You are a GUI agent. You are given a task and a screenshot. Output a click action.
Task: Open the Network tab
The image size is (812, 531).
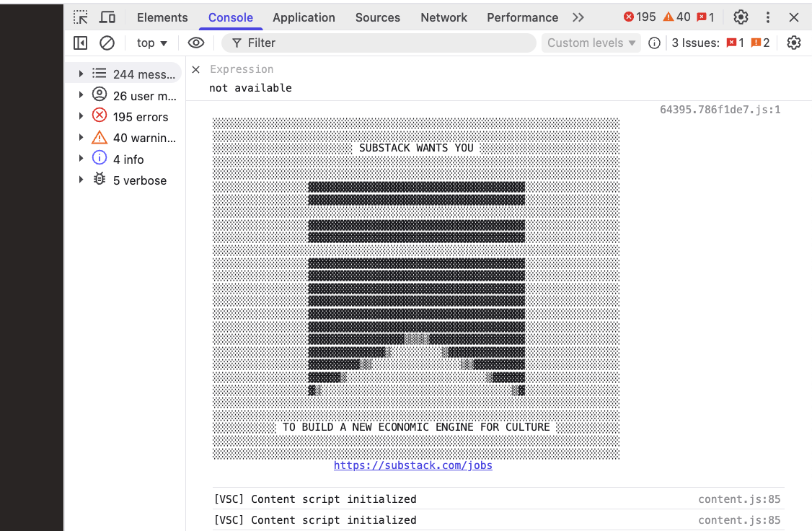(x=443, y=17)
